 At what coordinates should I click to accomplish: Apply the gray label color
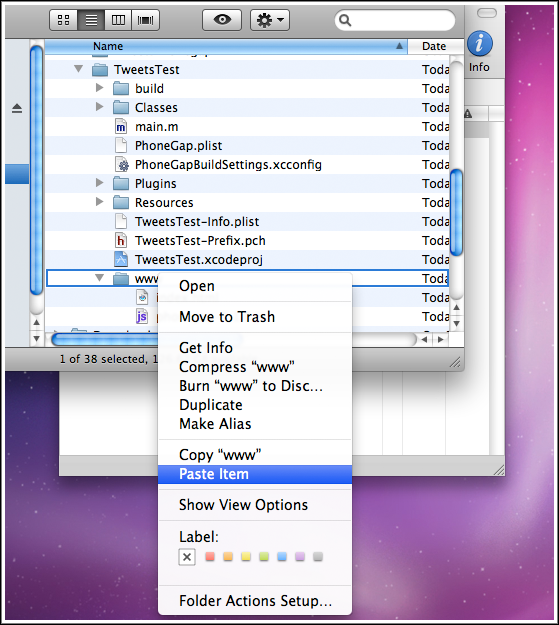pyautogui.click(x=318, y=556)
